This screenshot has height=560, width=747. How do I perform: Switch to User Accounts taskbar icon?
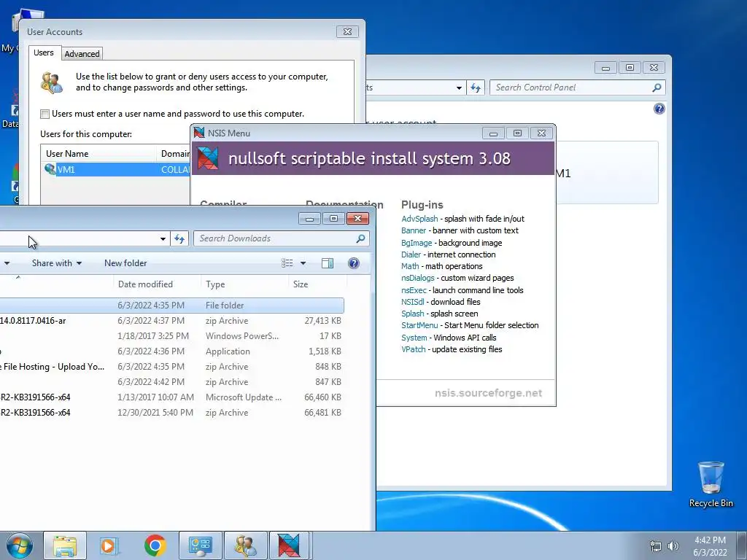point(245,545)
